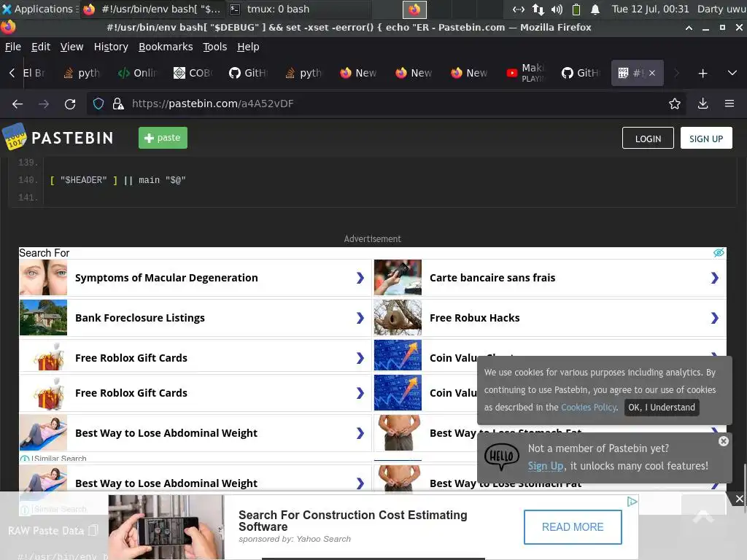Dismiss the Not a member popup
The height and width of the screenshot is (560, 747).
click(723, 441)
